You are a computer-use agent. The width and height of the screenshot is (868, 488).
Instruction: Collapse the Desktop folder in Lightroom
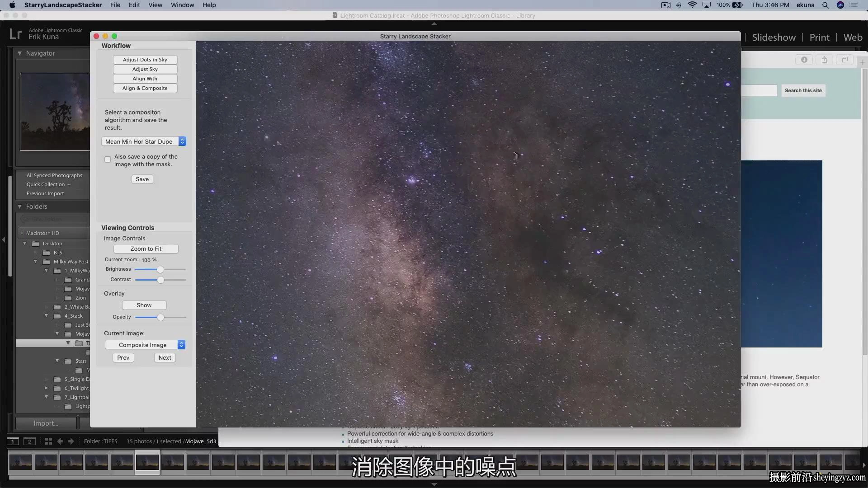25,244
